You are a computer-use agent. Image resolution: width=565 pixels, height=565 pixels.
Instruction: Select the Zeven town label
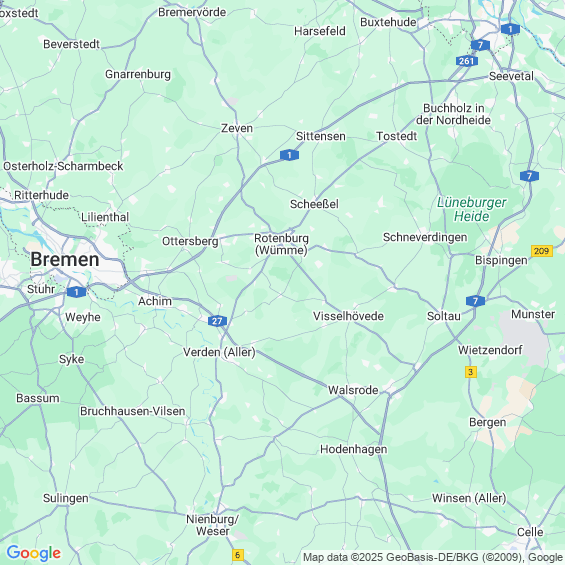[x=237, y=128]
